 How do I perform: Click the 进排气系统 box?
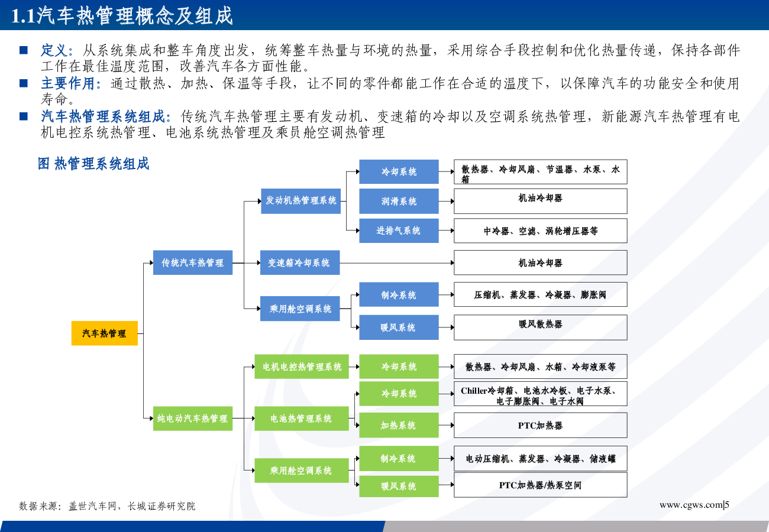click(x=399, y=231)
